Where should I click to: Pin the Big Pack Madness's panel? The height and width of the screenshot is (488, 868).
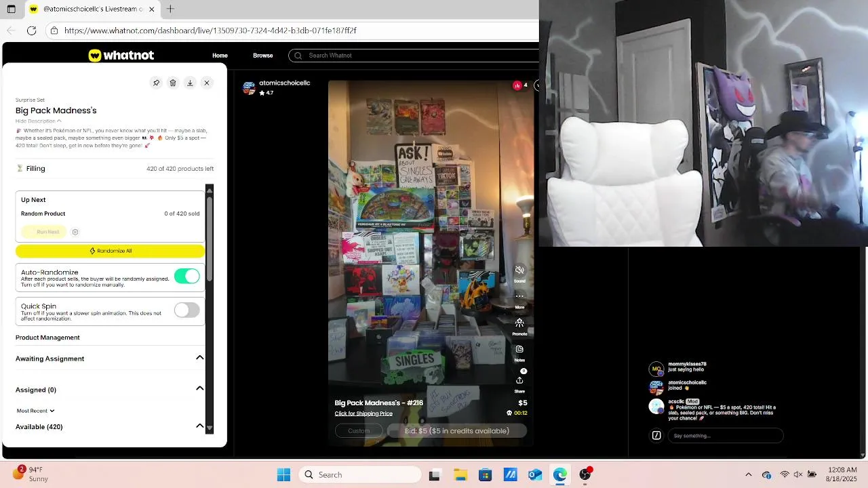[156, 83]
